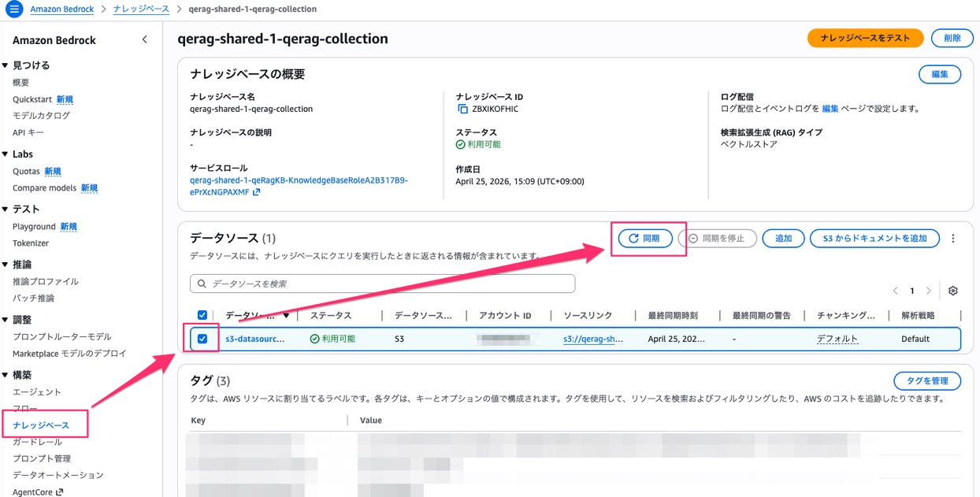Uncheck the s3-datasource row checkbox

pyautogui.click(x=202, y=339)
